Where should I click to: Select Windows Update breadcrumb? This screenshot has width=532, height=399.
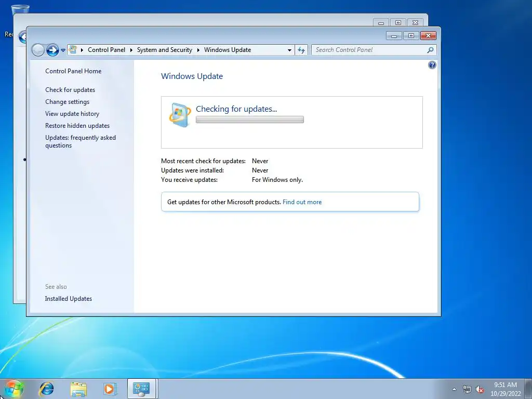tap(228, 50)
